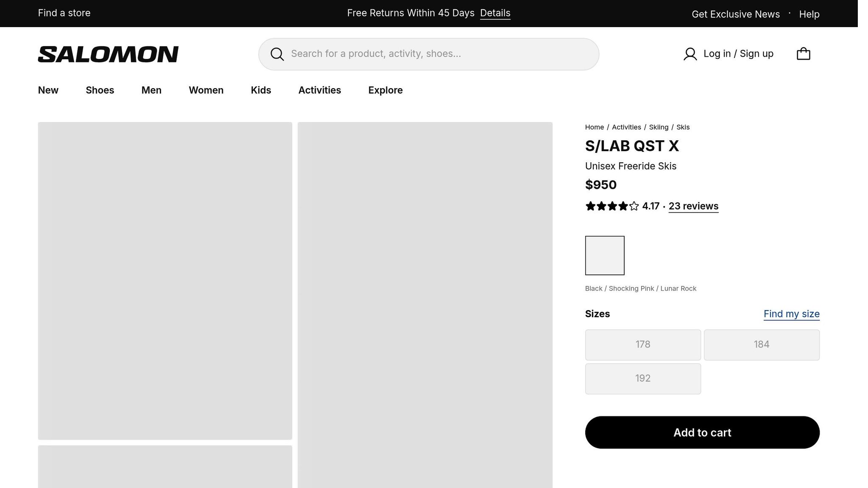
Task: Open the Explore menu
Action: pos(385,90)
